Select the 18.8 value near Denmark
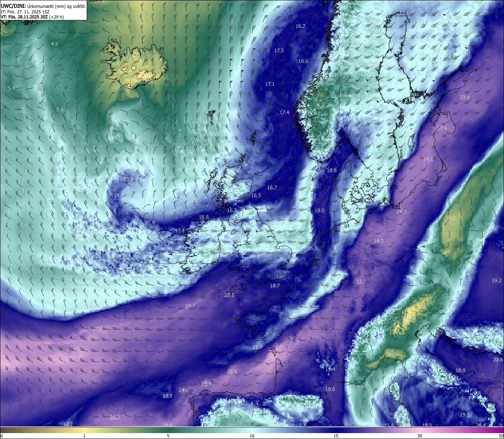 tap(332, 170)
